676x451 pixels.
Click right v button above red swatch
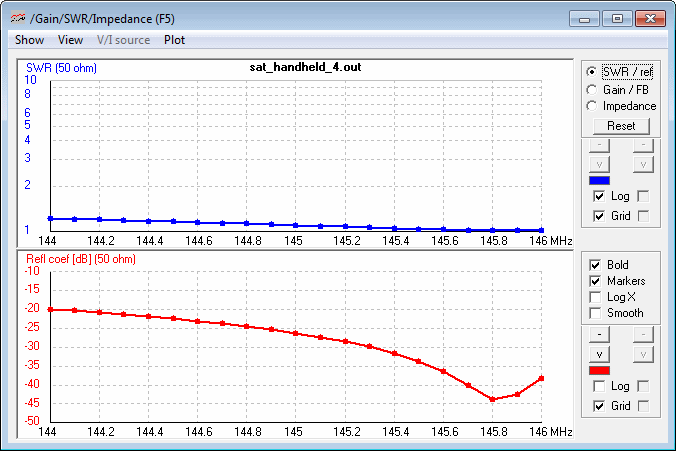pos(643,354)
